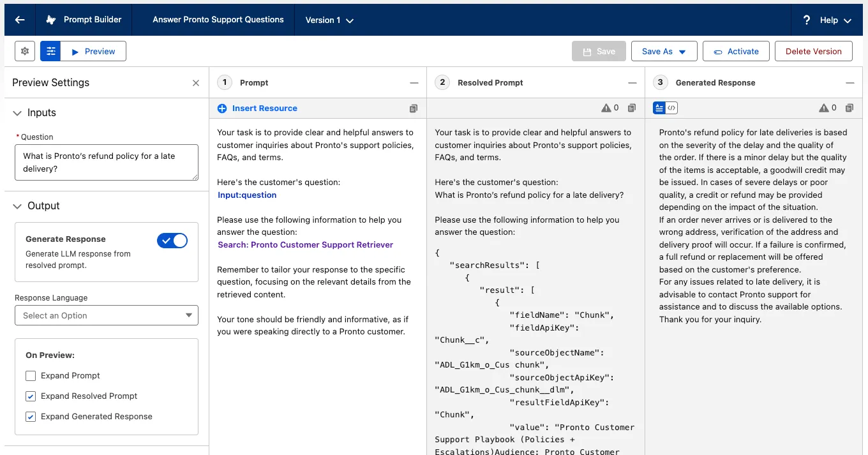Click the Question input field
Screen dimensions: 868x455
click(x=107, y=162)
